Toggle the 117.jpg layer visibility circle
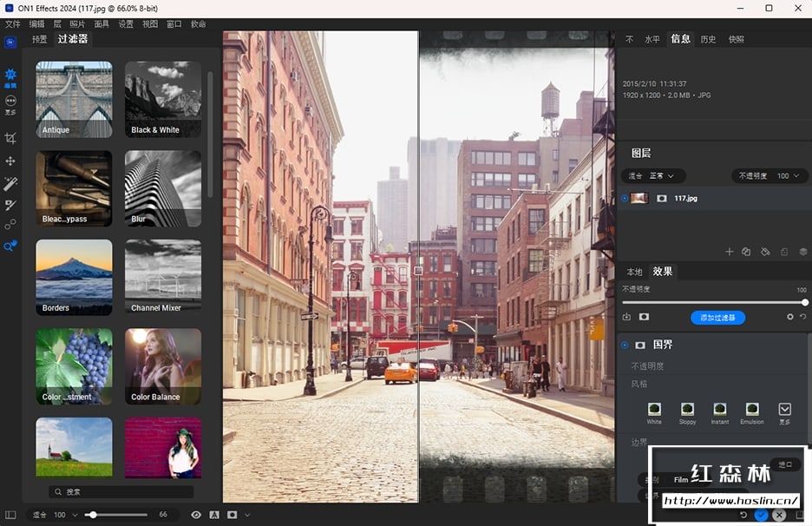The width and height of the screenshot is (812, 526). tap(625, 198)
